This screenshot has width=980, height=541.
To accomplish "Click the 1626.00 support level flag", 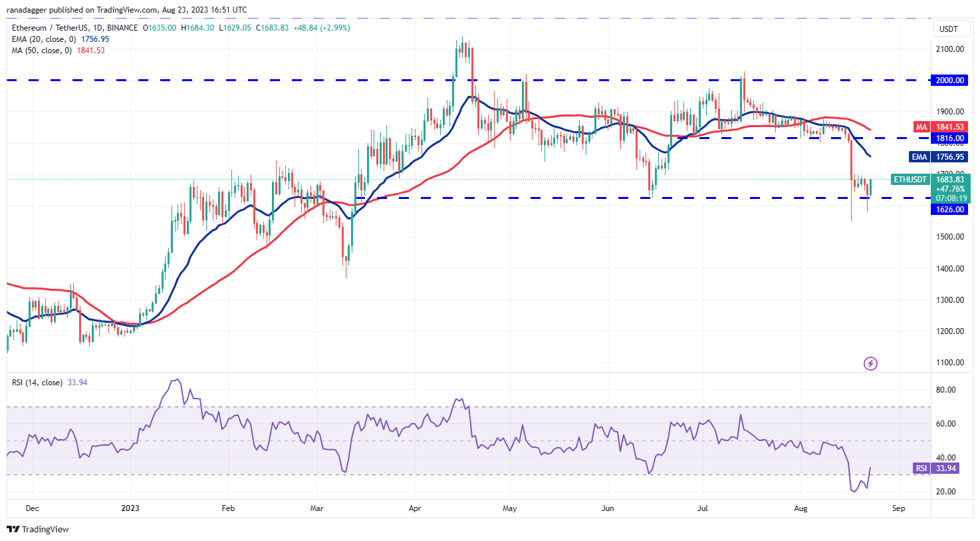I will (x=949, y=210).
